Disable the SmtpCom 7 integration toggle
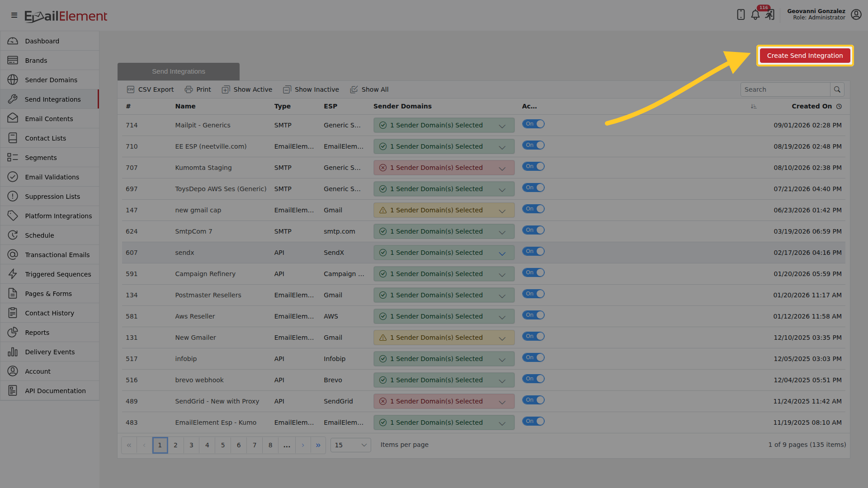The width and height of the screenshot is (868, 488). 533,230
